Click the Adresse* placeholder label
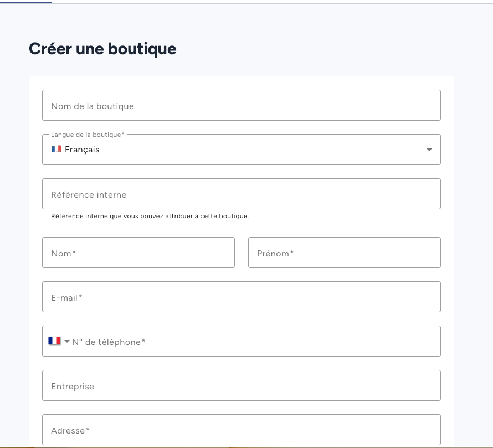 (70, 430)
